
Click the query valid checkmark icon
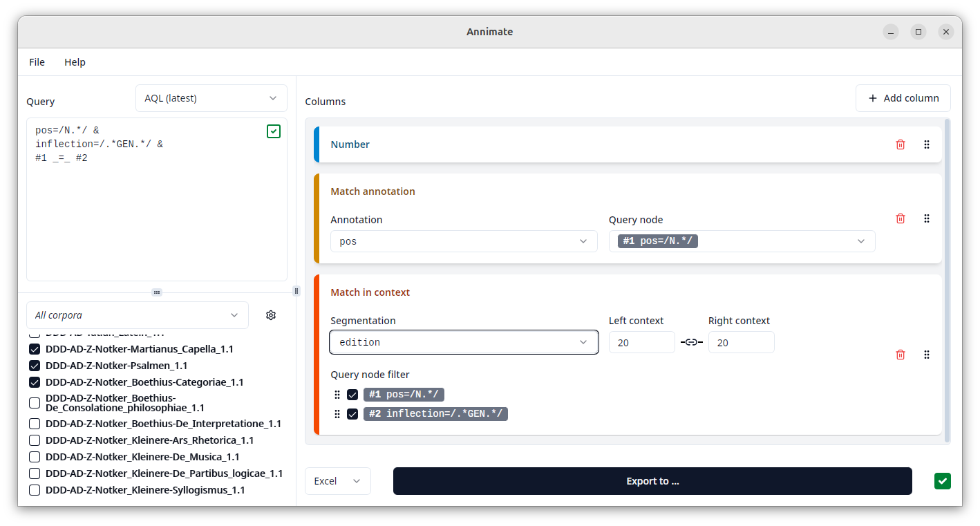pyautogui.click(x=274, y=131)
